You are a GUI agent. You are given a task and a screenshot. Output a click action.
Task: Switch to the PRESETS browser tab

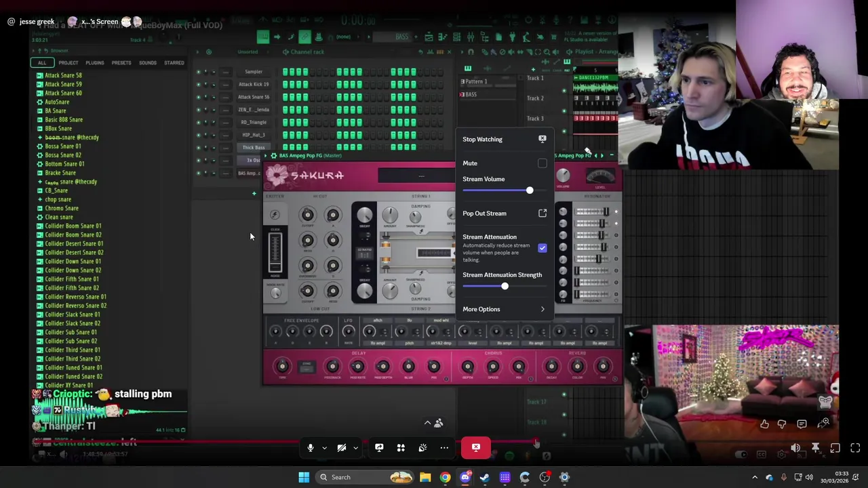point(121,63)
